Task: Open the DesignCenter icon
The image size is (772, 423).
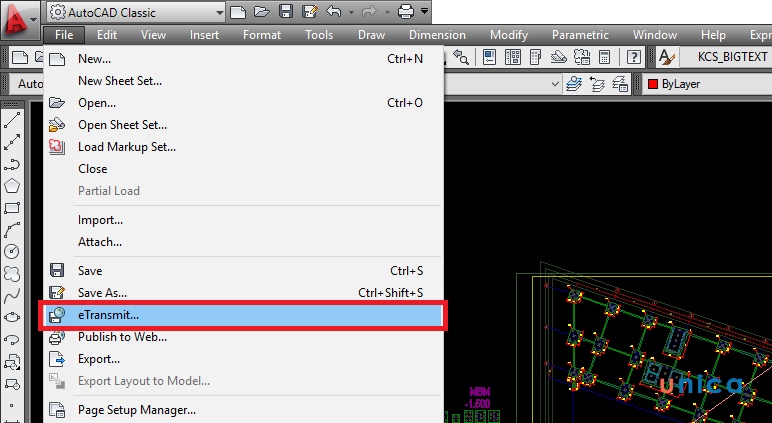Action: click(x=513, y=57)
